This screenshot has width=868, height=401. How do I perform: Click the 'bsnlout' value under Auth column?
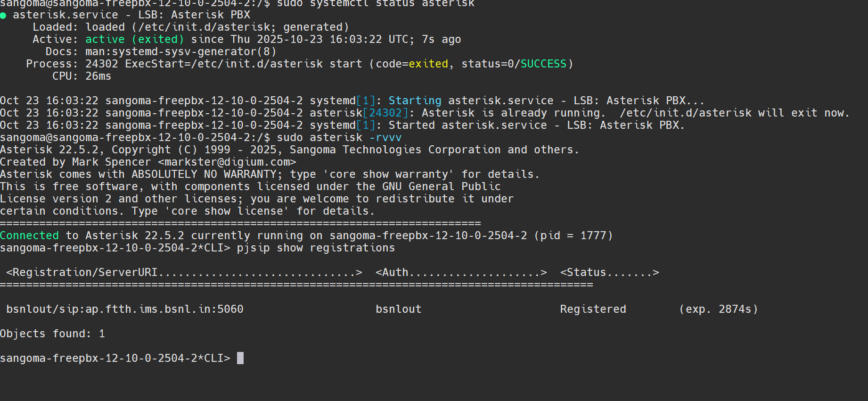pos(398,309)
